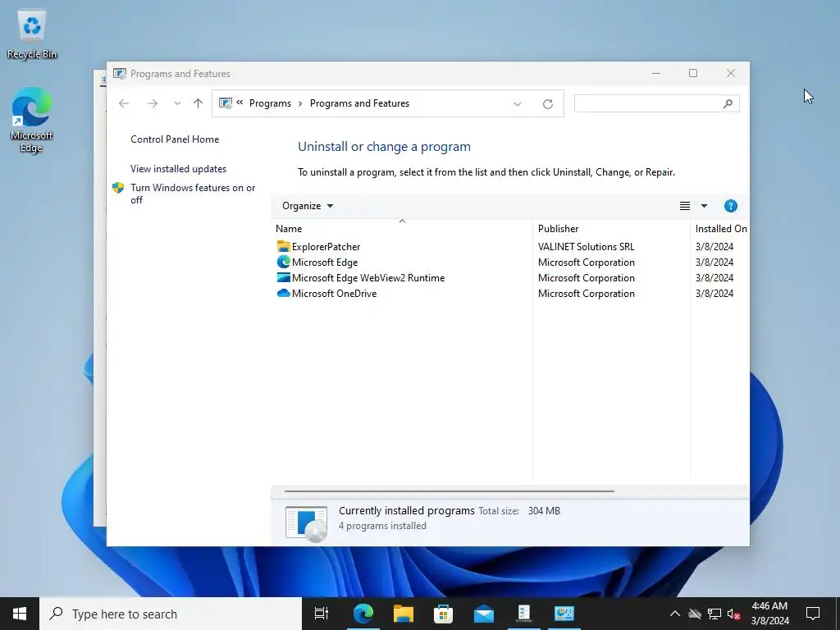This screenshot has width=840, height=630.
Task: Sort by the Installed On column header
Action: coord(720,229)
